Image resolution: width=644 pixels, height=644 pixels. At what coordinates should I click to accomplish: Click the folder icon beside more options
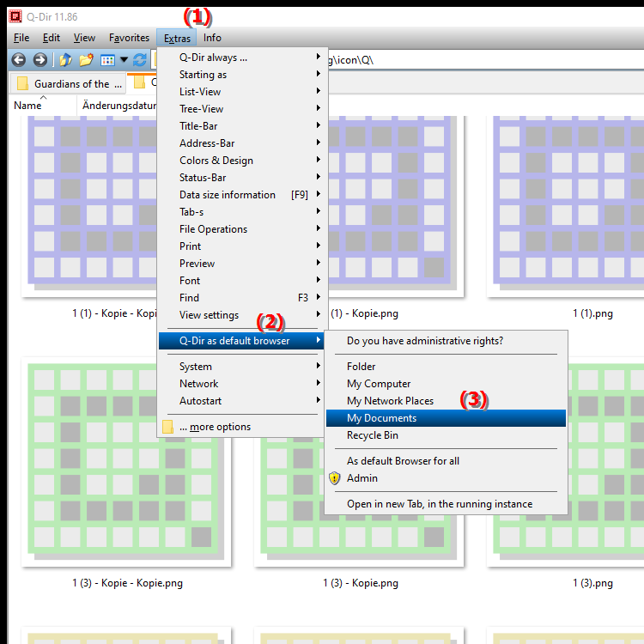pos(167,427)
